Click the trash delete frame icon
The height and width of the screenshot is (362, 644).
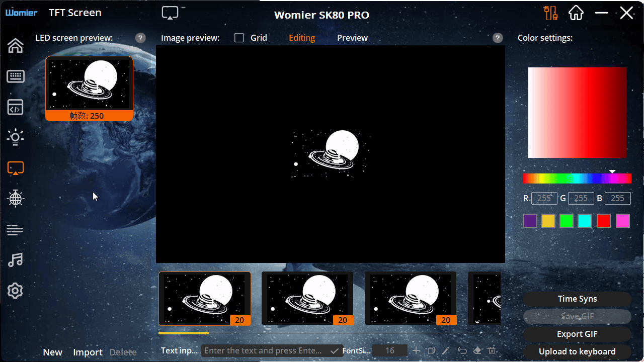(493, 351)
